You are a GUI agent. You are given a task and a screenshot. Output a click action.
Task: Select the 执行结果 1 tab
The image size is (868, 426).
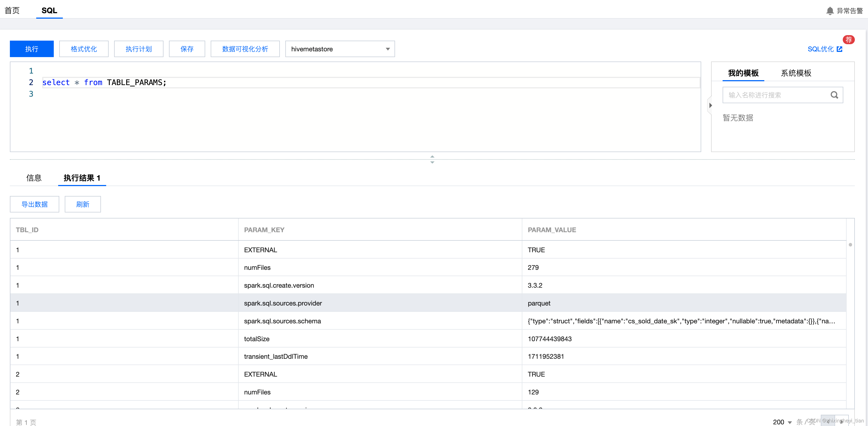[x=82, y=178]
